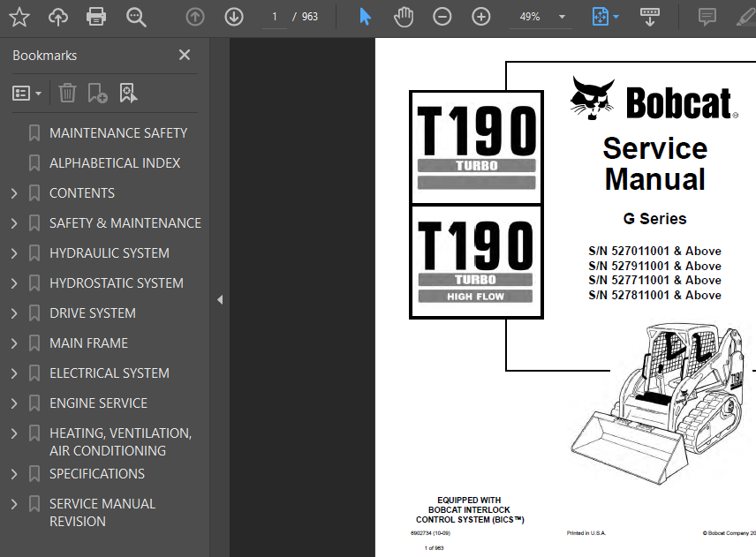
Task: Click the G Series heading text
Action: point(654,219)
